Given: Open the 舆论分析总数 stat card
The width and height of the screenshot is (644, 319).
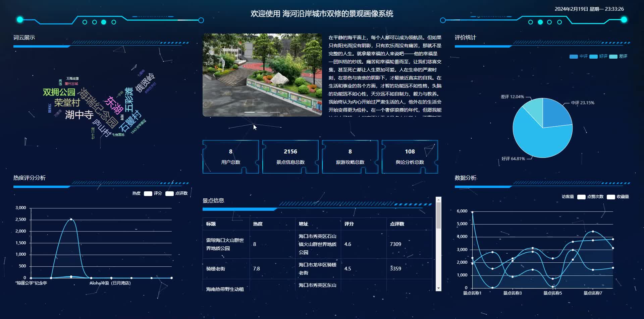Looking at the screenshot, I should pyautogui.click(x=410, y=157).
